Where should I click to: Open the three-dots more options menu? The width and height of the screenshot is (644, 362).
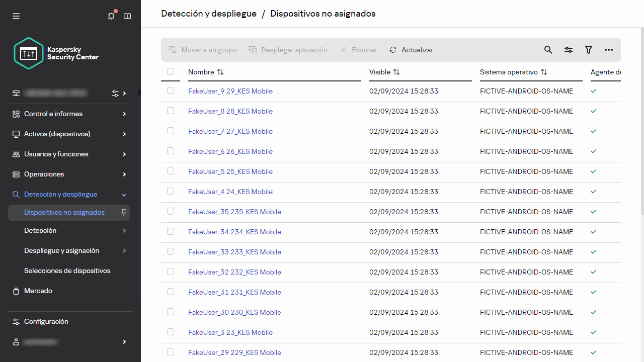pos(609,50)
